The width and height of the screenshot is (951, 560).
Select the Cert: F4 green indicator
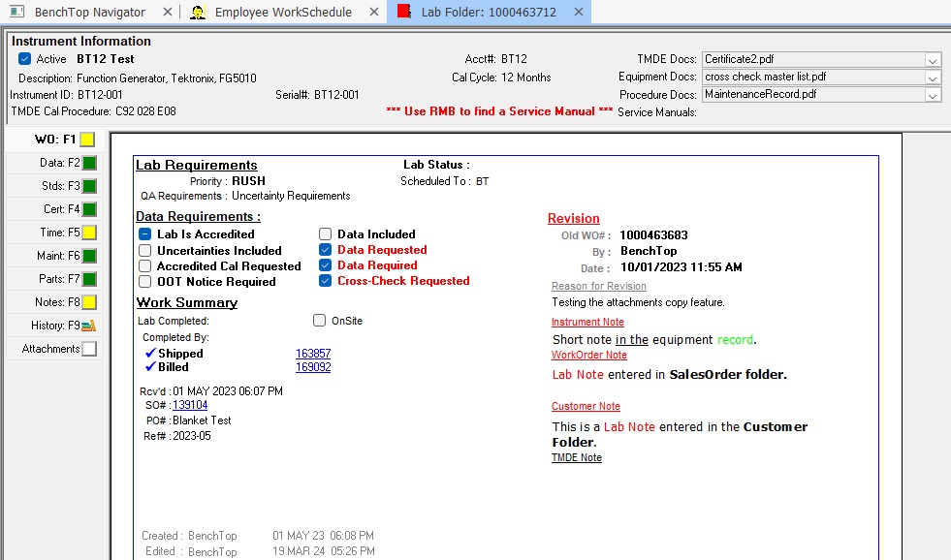[x=89, y=209]
